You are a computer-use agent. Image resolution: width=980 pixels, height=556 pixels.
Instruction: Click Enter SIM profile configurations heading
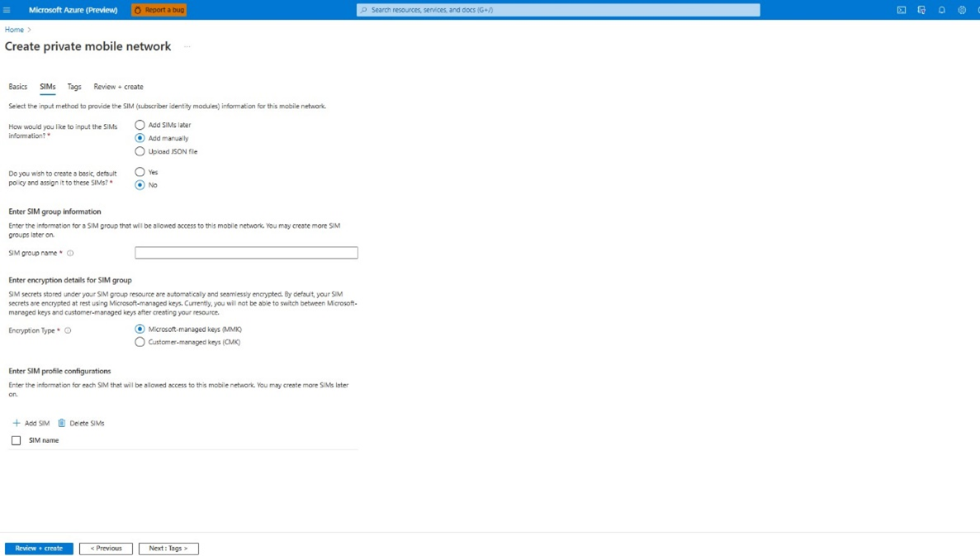click(59, 371)
